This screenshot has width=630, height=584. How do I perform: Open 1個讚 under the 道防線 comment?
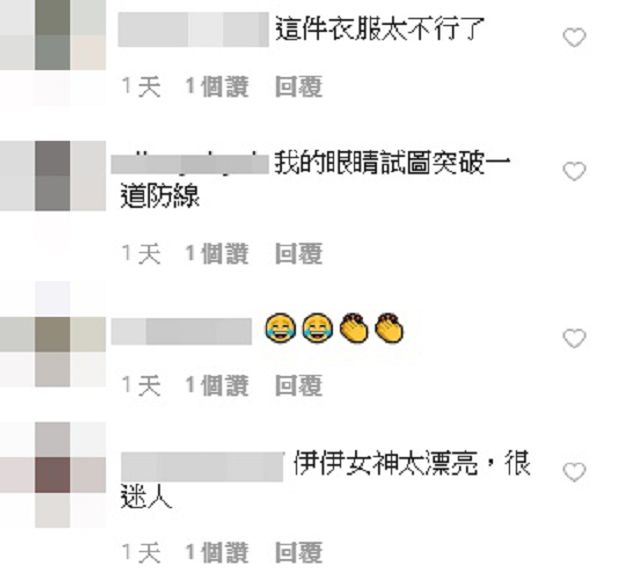(217, 254)
